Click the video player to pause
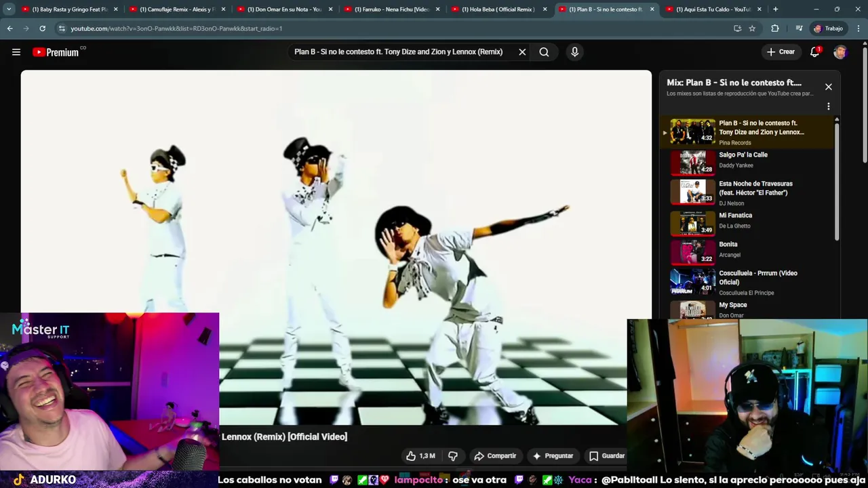 pos(336,247)
